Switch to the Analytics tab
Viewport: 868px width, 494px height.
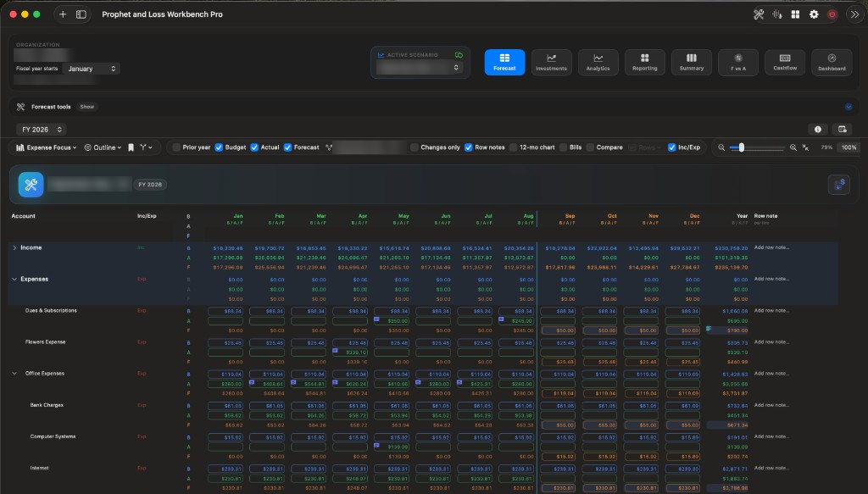598,62
